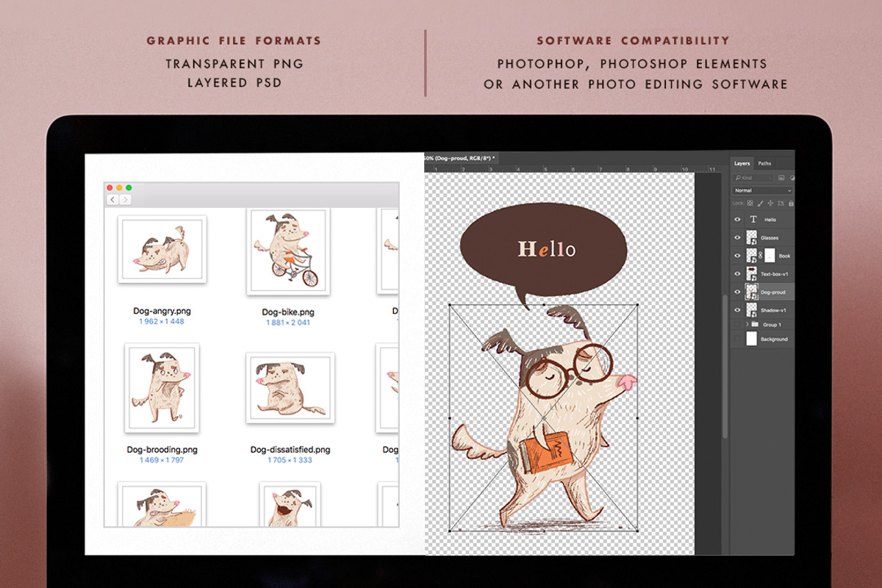Show the Group 1 layer group
Viewport: 882px width, 588px height.
pyautogui.click(x=737, y=324)
